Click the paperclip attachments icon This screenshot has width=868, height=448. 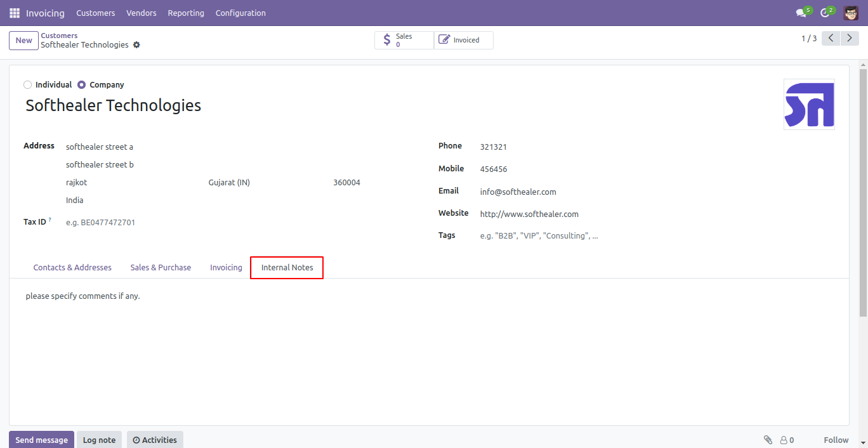(x=768, y=440)
